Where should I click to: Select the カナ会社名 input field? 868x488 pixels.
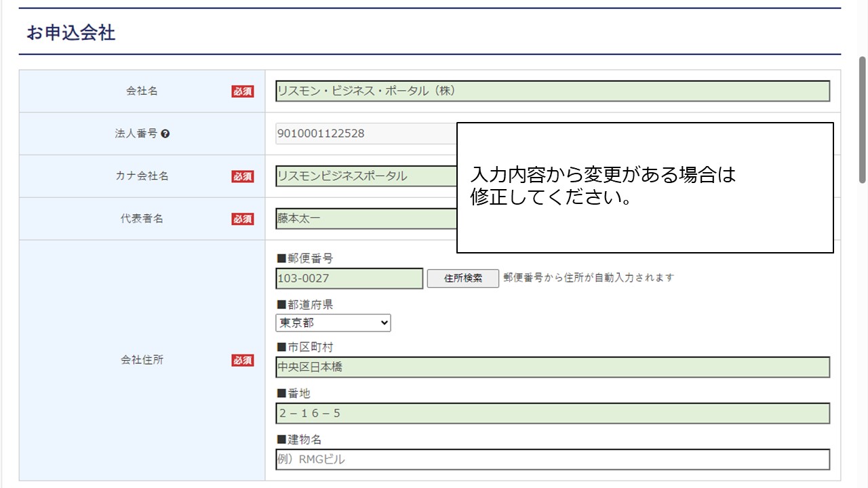click(x=366, y=176)
